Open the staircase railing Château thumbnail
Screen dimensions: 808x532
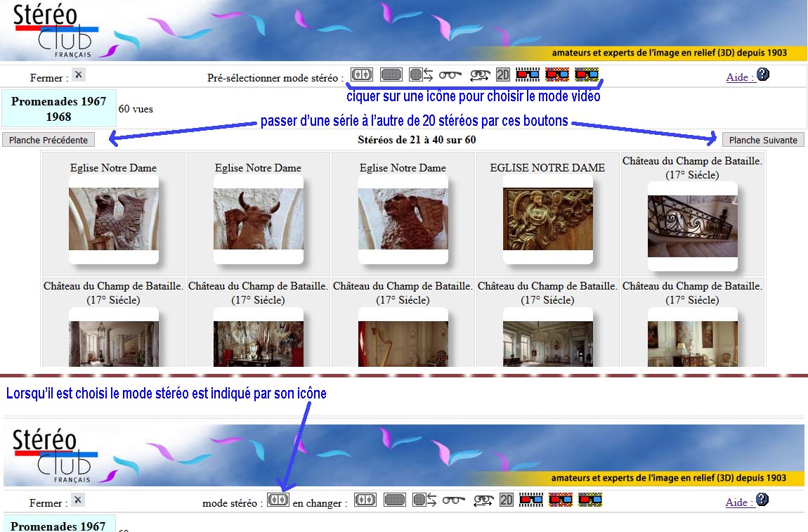[x=693, y=226]
